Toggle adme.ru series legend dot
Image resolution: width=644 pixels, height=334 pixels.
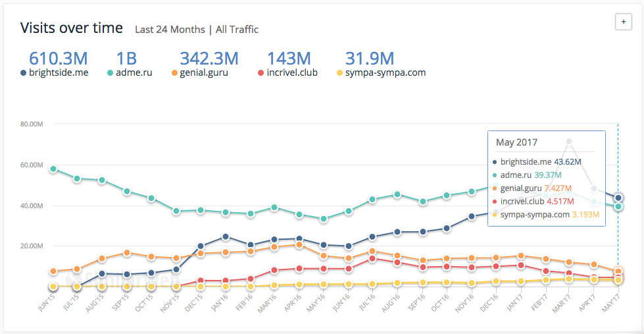coord(111,73)
